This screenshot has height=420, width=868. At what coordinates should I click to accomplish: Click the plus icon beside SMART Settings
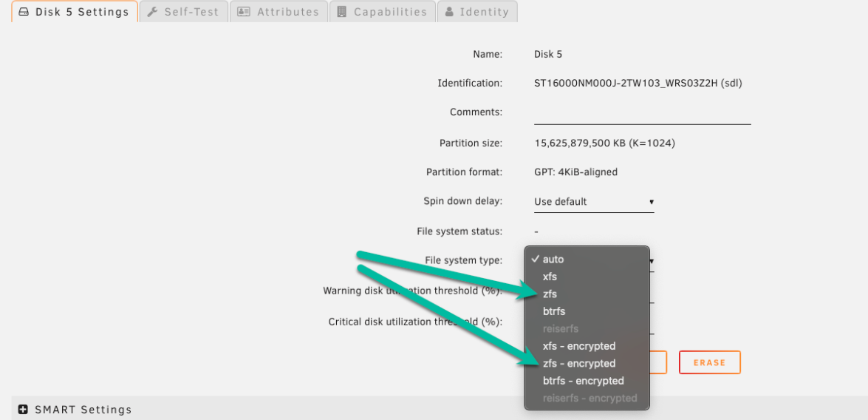(x=23, y=410)
